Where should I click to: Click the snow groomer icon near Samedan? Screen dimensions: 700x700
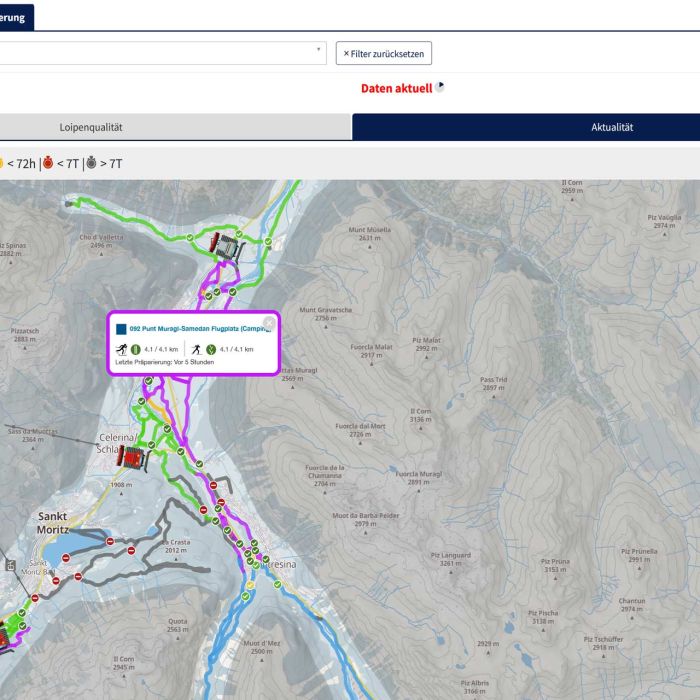click(x=225, y=244)
